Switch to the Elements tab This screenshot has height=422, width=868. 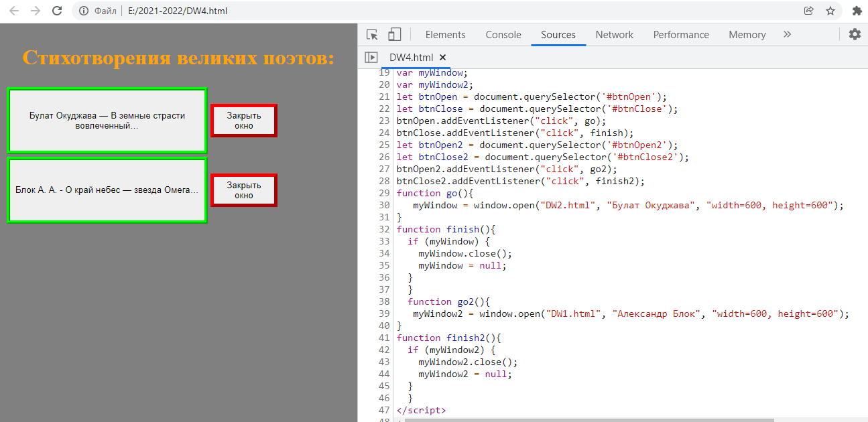point(445,35)
